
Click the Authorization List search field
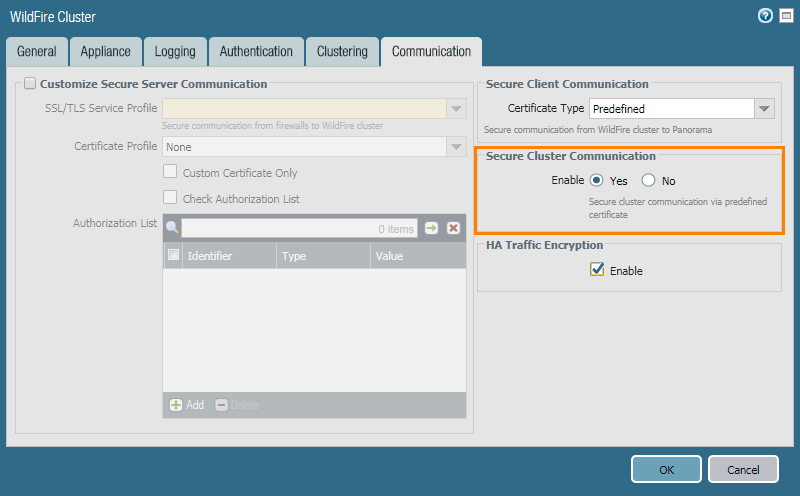300,228
